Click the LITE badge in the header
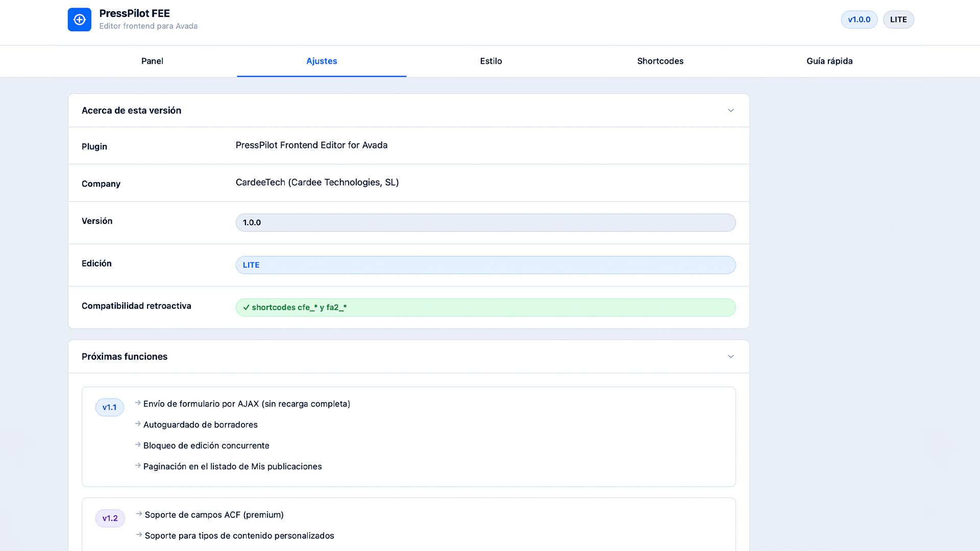 coord(898,19)
